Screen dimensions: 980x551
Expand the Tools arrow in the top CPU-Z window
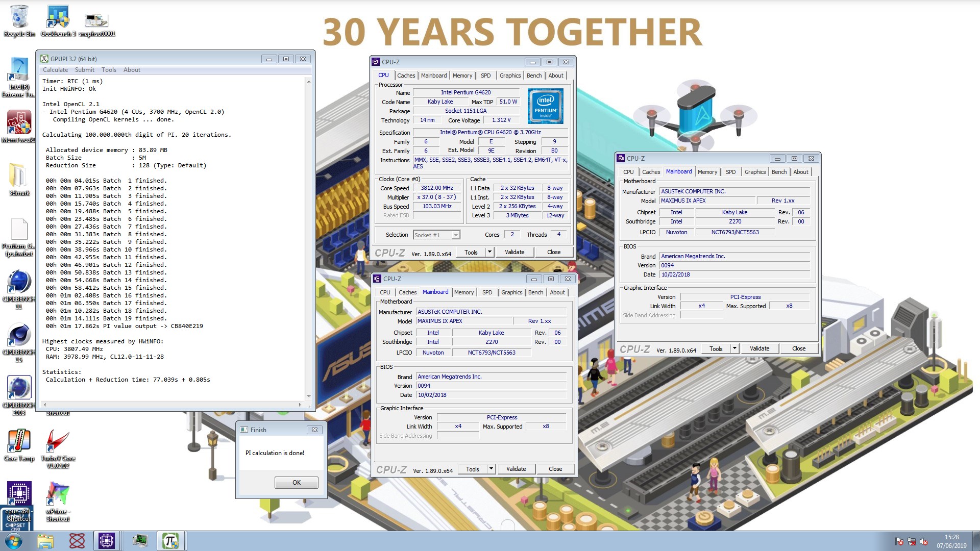(x=489, y=252)
